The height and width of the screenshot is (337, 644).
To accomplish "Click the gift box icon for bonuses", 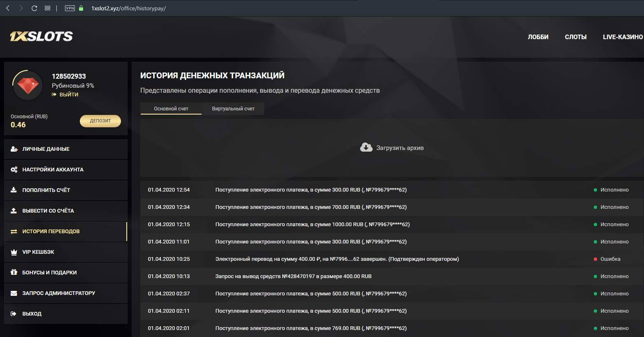I will tap(14, 272).
